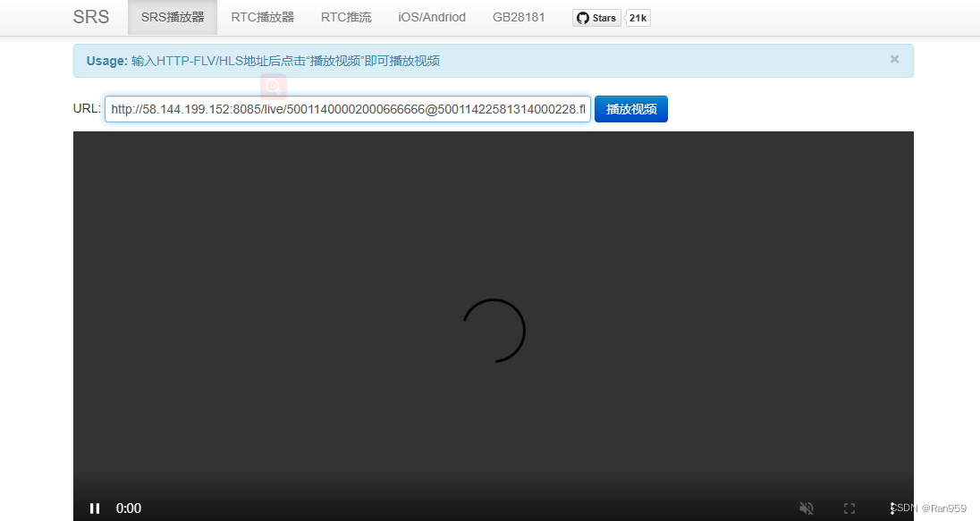Open the 21k stars count link
This screenshot has width=980, height=521.
637,17
